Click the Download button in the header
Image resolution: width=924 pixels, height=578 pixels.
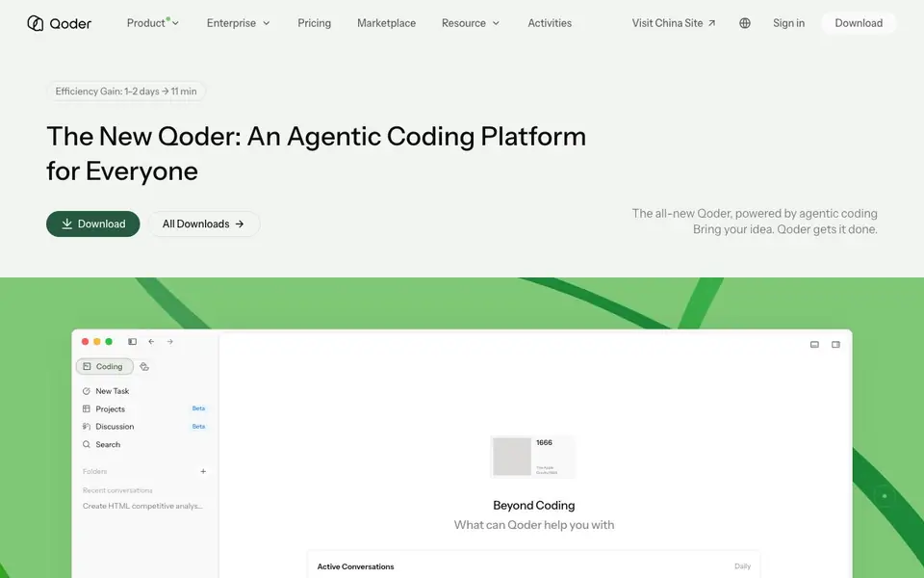(x=859, y=23)
